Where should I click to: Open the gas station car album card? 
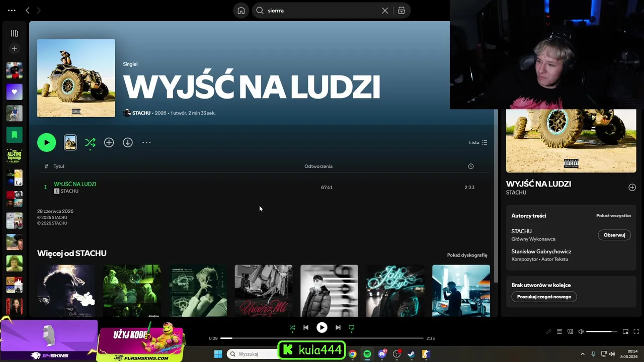(x=461, y=291)
